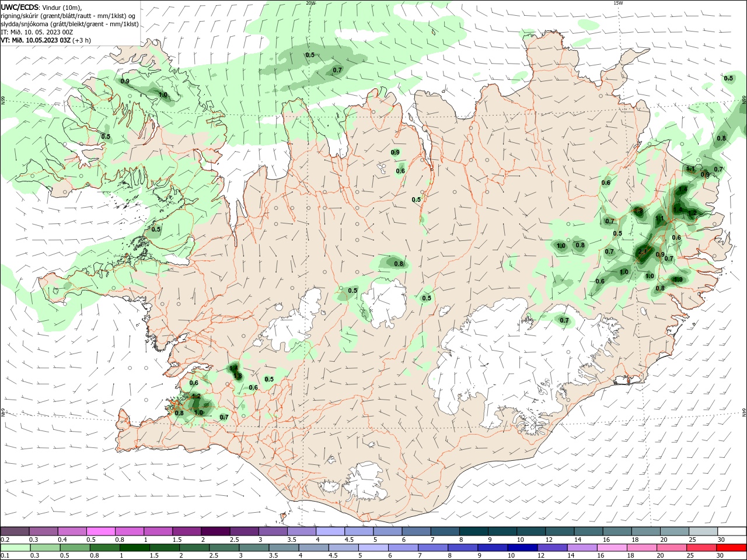
Task: Click the dark mauve 0.2 swatch in upper legend row
Action: 15,531
